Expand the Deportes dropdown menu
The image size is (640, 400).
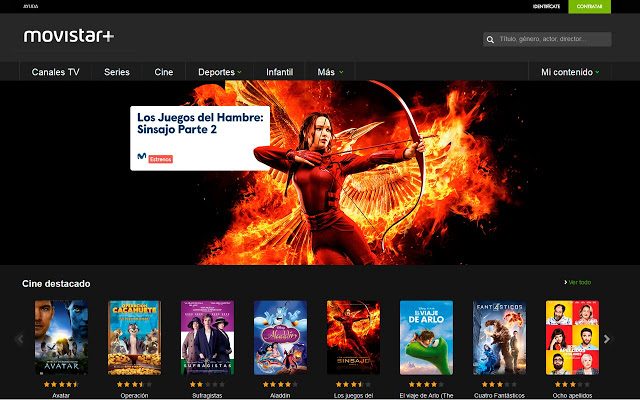coord(220,72)
